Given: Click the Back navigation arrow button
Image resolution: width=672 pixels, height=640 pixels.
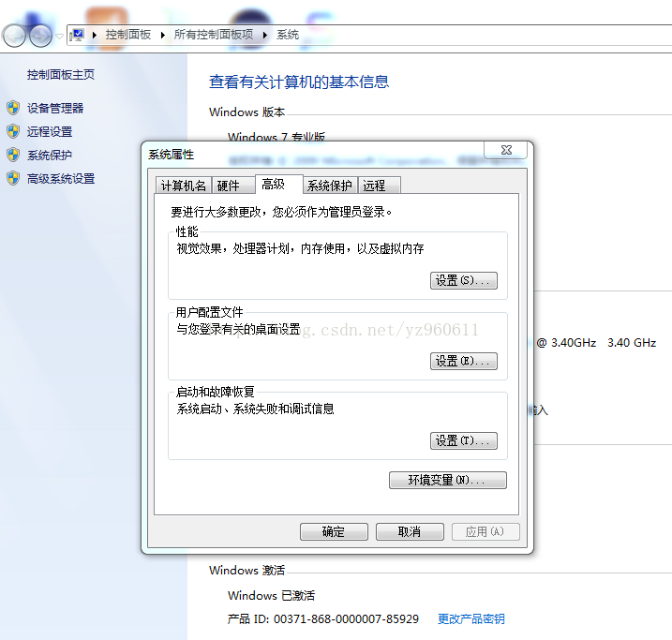Looking at the screenshot, I should (x=14, y=36).
